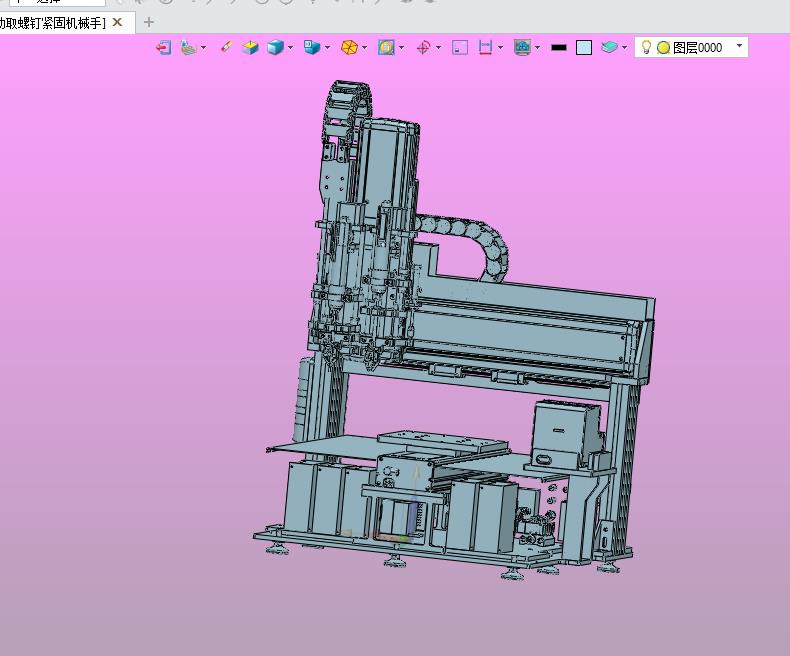This screenshot has height=656, width=790.
Task: Click the teal layer sheet icon
Action: [609, 47]
